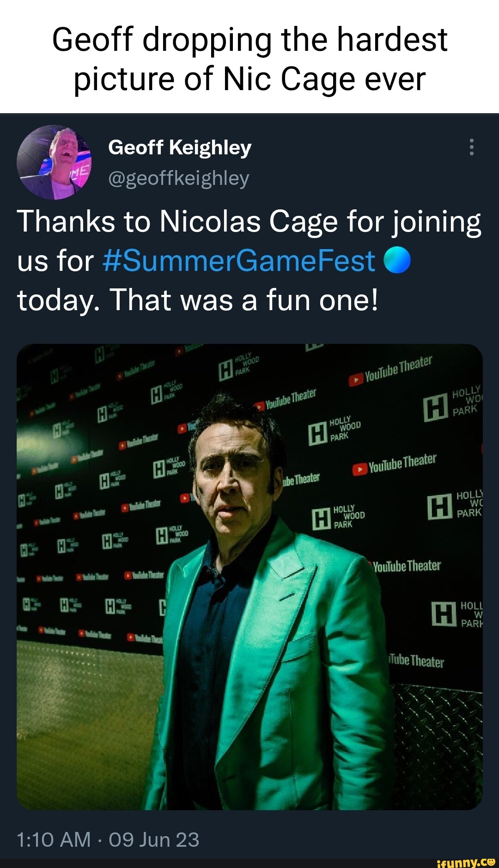This screenshot has height=868, width=499.
Task: Click the words "us for" before the hashtag
Action: coord(55,261)
